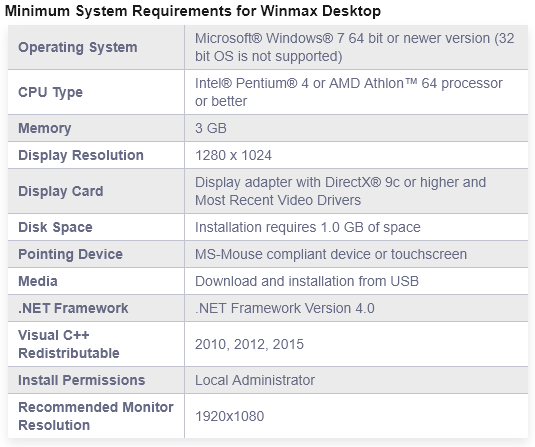Click the 'CPU Type' row label
Screen dimensions: 535x447
tap(50, 92)
